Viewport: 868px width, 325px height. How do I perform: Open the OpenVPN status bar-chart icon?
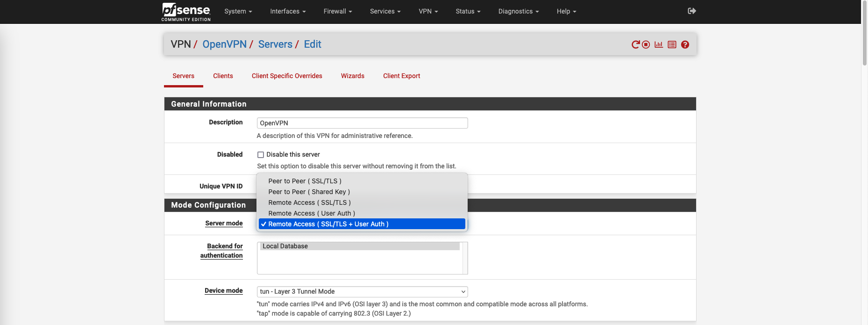tap(659, 44)
